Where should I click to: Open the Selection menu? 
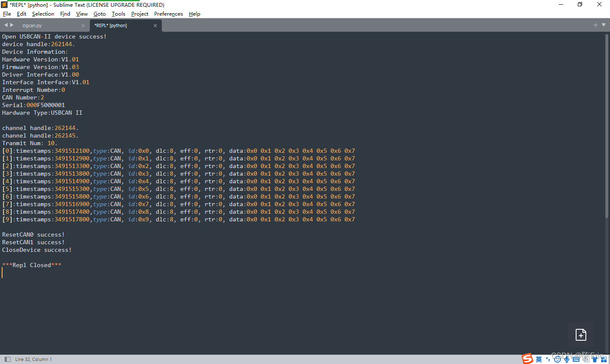point(43,14)
